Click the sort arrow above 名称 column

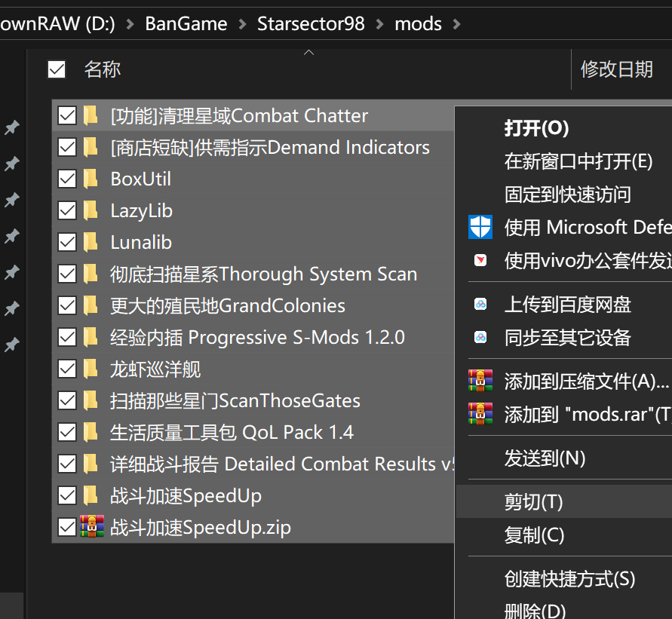click(x=308, y=51)
